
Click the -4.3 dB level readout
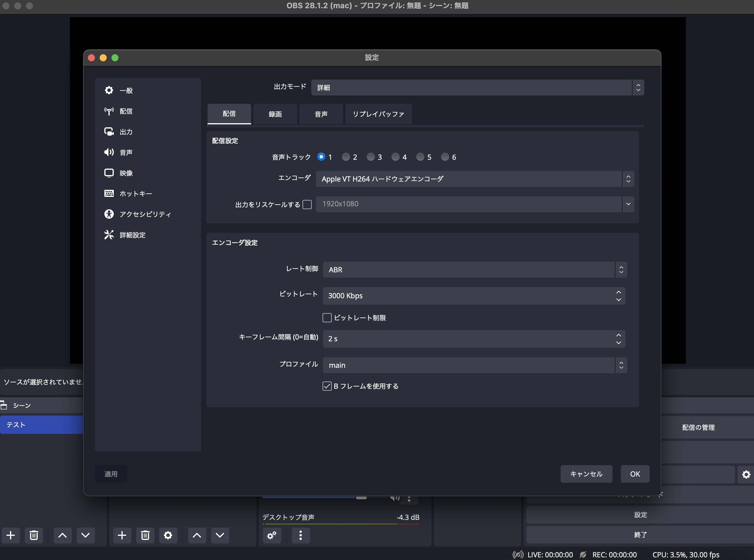click(x=408, y=517)
